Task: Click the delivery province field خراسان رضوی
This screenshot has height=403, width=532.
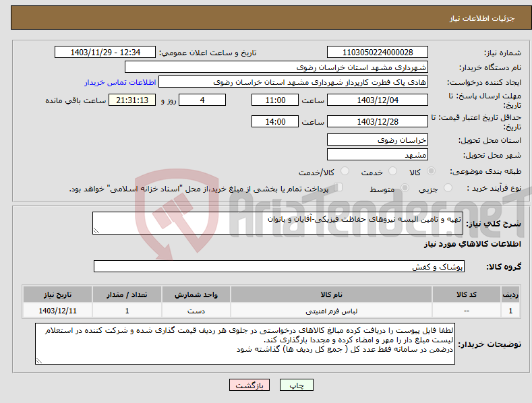Action: coord(378,139)
